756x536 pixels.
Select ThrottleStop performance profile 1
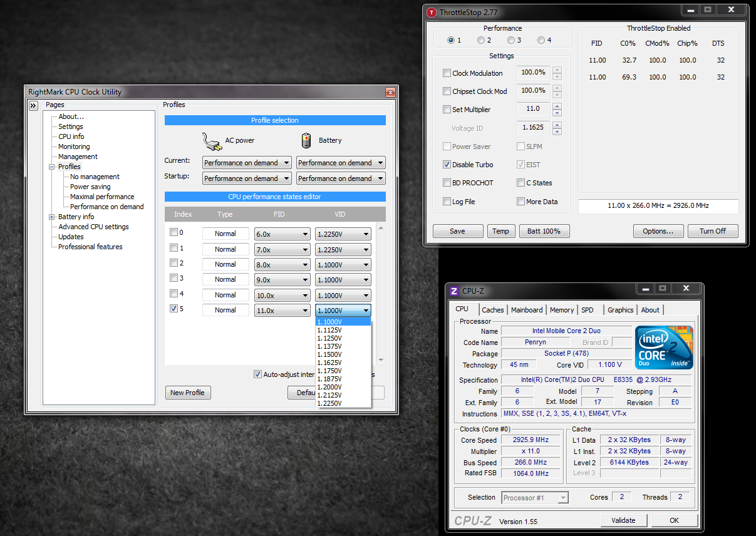[451, 40]
